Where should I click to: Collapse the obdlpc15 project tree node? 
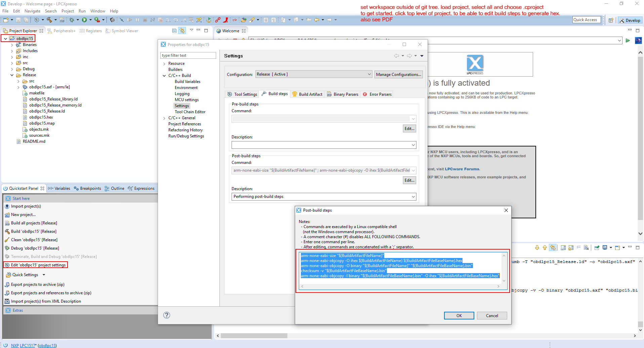6,39
